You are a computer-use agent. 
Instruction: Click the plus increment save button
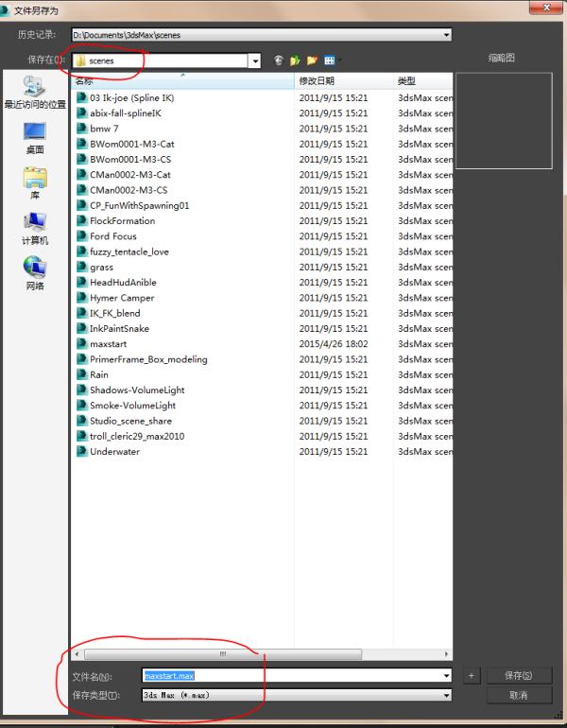tap(471, 676)
